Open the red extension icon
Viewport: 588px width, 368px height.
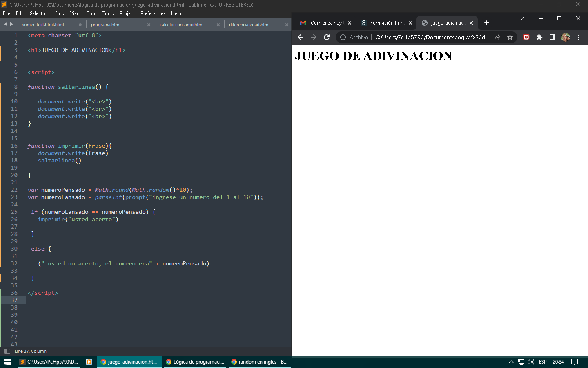(526, 37)
